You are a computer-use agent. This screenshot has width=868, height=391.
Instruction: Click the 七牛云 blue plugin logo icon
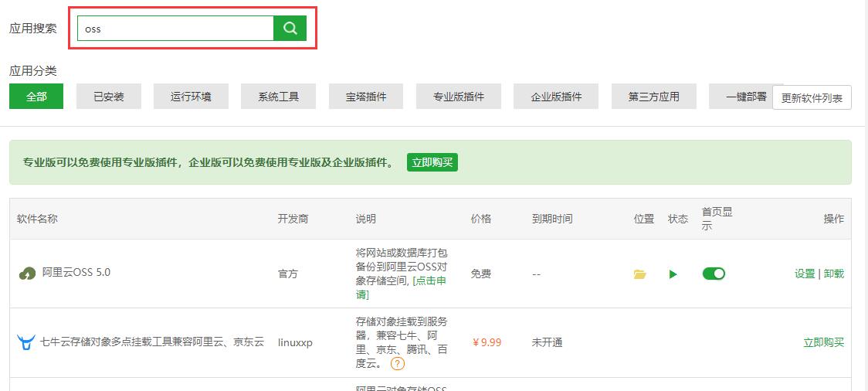click(x=26, y=342)
